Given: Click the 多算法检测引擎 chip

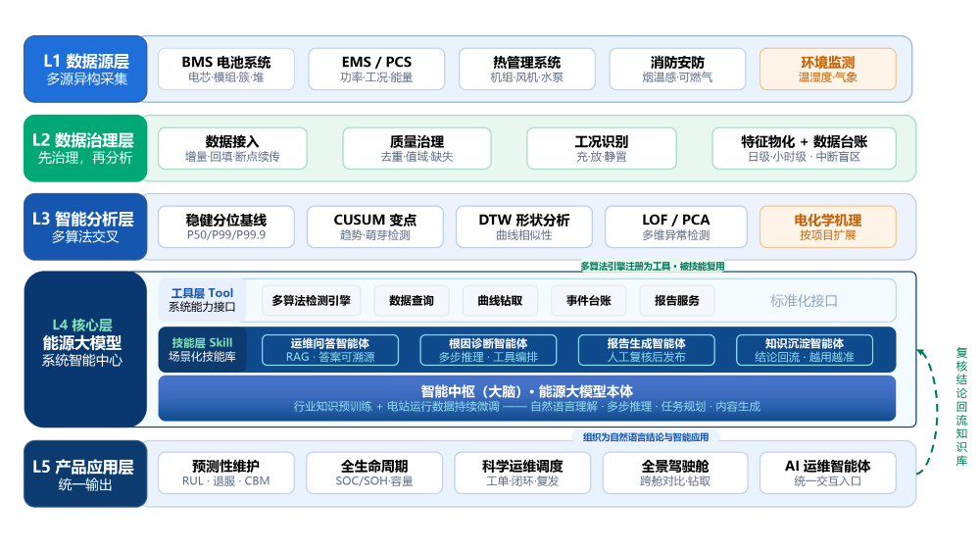Looking at the screenshot, I should point(312,301).
